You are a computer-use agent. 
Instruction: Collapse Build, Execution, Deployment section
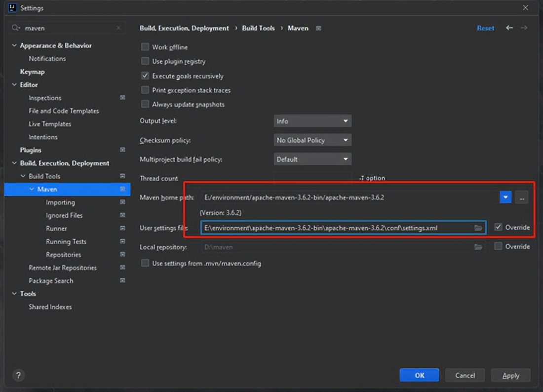(14, 163)
